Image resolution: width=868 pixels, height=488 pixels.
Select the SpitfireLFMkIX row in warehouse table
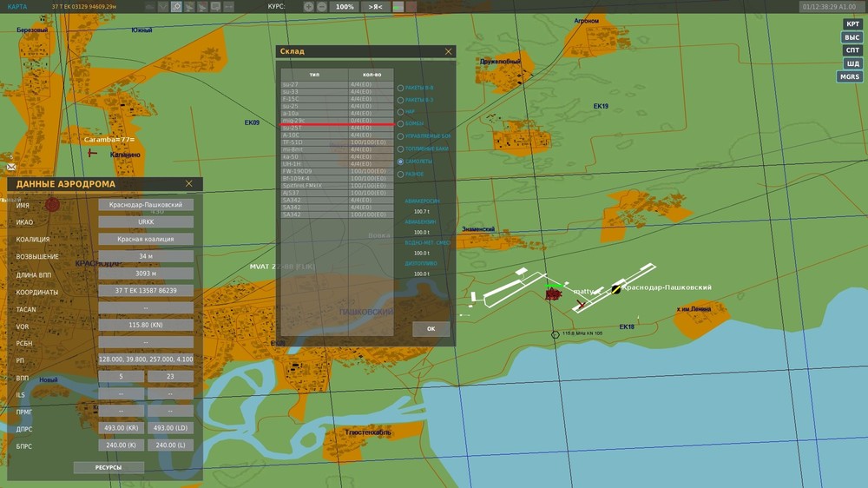tap(337, 186)
